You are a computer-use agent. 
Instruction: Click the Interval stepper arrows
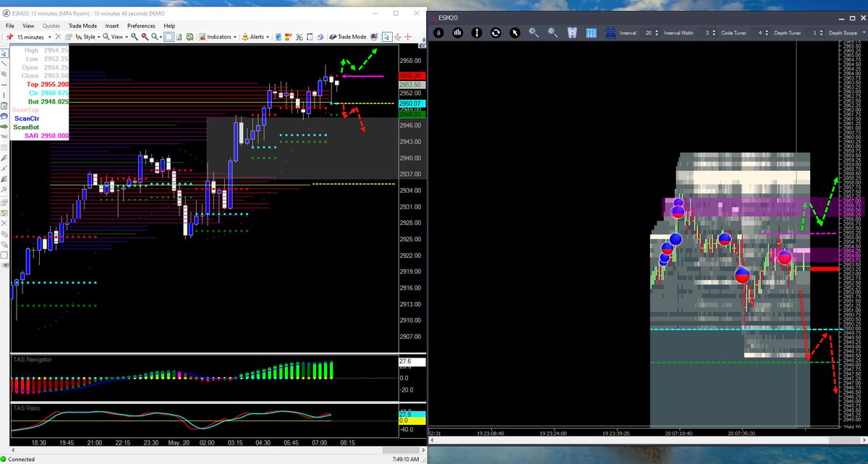[x=657, y=33]
